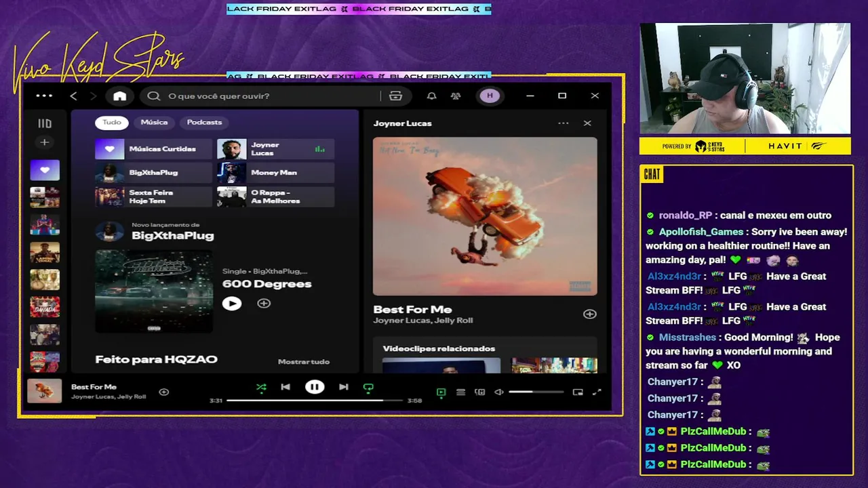Enter full screen player icon
This screenshot has height=488, width=868.
597,392
